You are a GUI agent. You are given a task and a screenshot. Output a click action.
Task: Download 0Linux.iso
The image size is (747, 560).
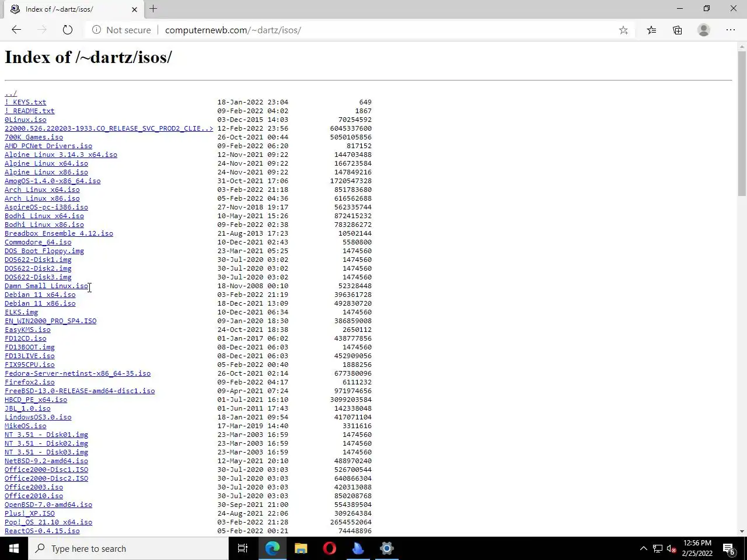tap(25, 120)
